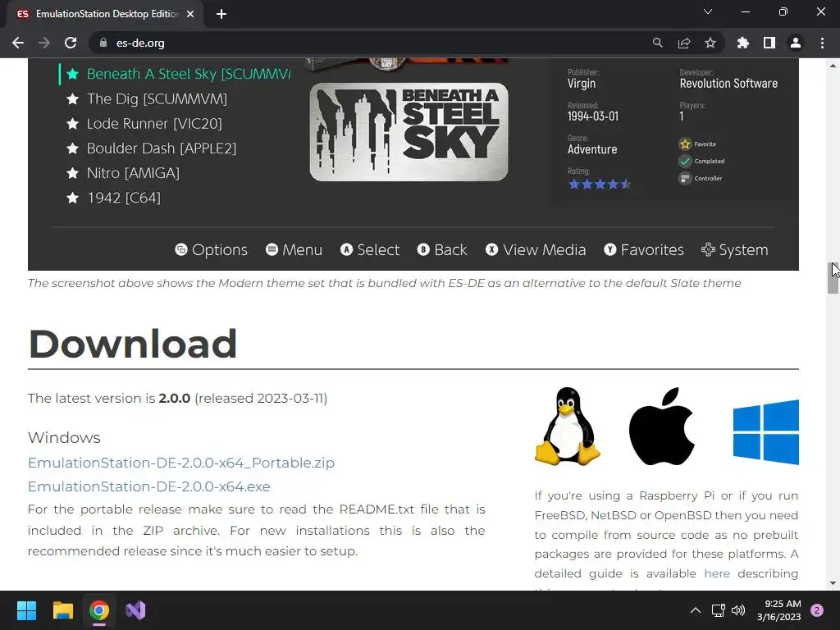The width and height of the screenshot is (840, 630).
Task: Click the Completed checkmark badge
Action: 685,161
